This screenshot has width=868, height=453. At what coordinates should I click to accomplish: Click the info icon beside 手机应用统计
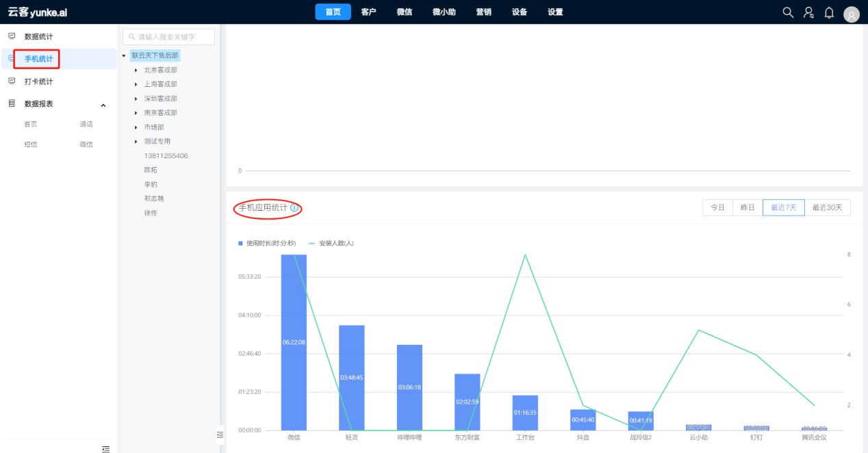tap(294, 207)
